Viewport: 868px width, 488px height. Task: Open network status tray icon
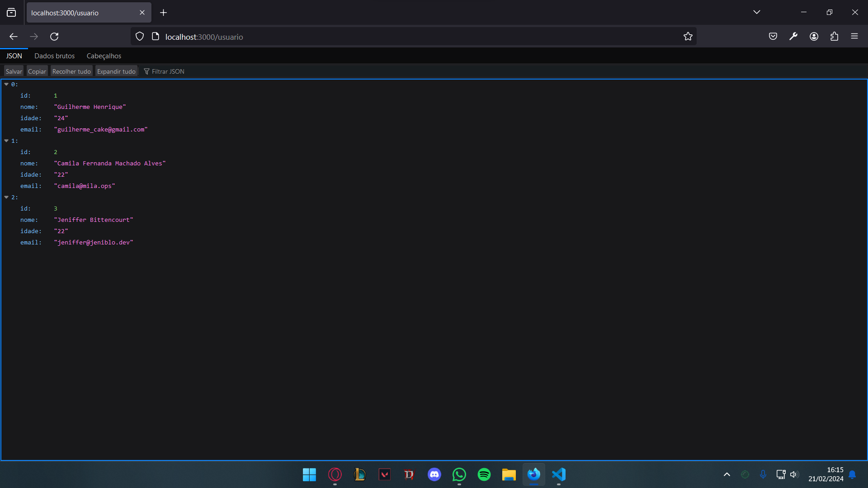tap(781, 474)
